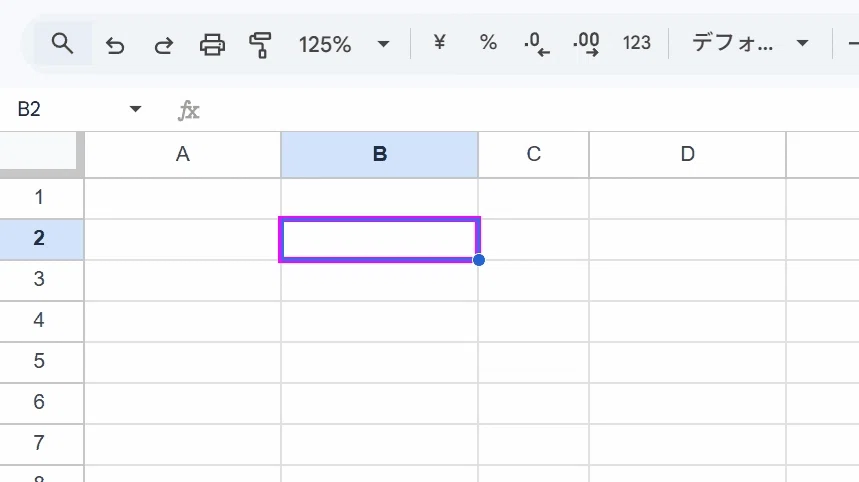The height and width of the screenshot is (482, 859).
Task: Activate the paint format roller tool
Action: pyautogui.click(x=260, y=45)
